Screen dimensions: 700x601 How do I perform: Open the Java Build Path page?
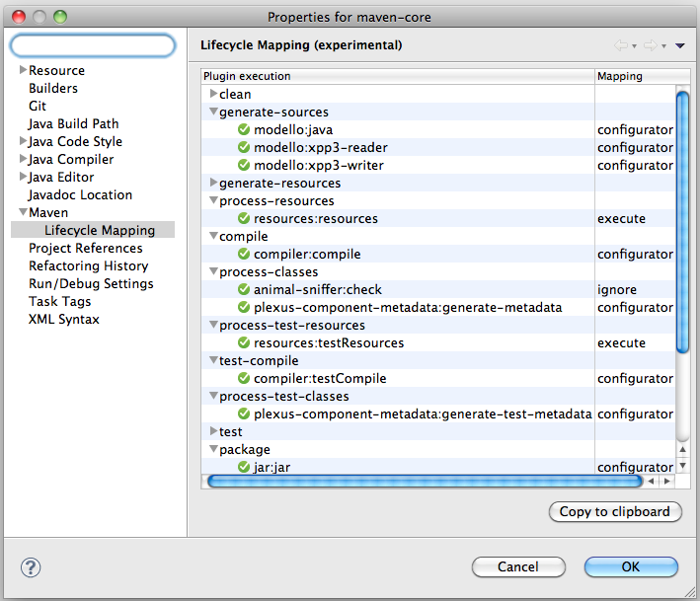73,124
